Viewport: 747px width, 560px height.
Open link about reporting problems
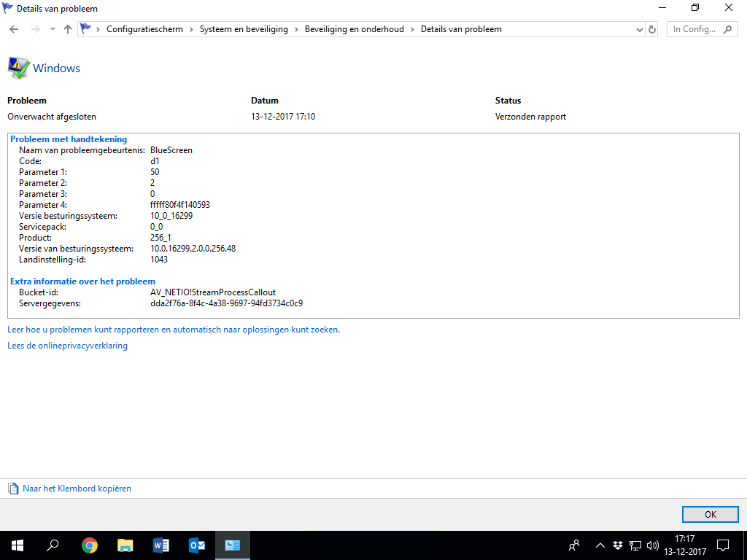pos(174,330)
